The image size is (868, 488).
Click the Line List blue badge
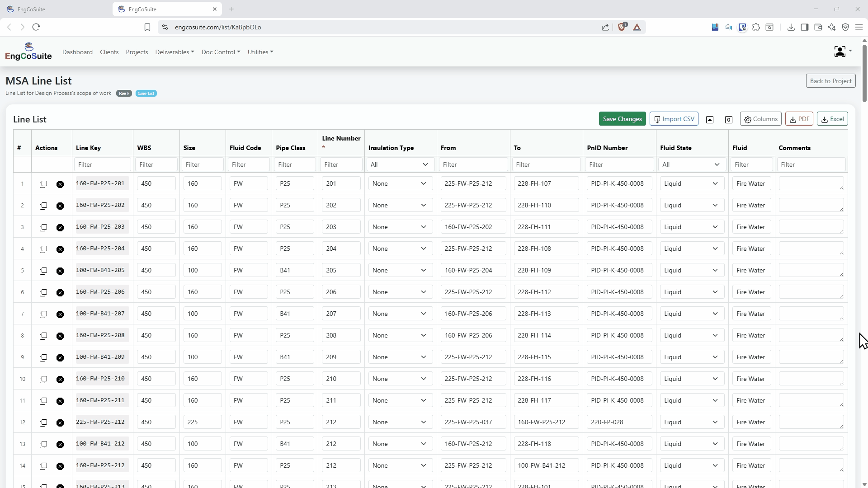tap(146, 94)
